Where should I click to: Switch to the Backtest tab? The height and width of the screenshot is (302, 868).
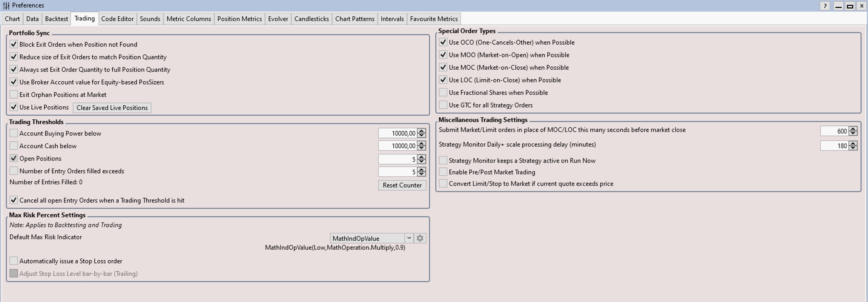[x=56, y=19]
